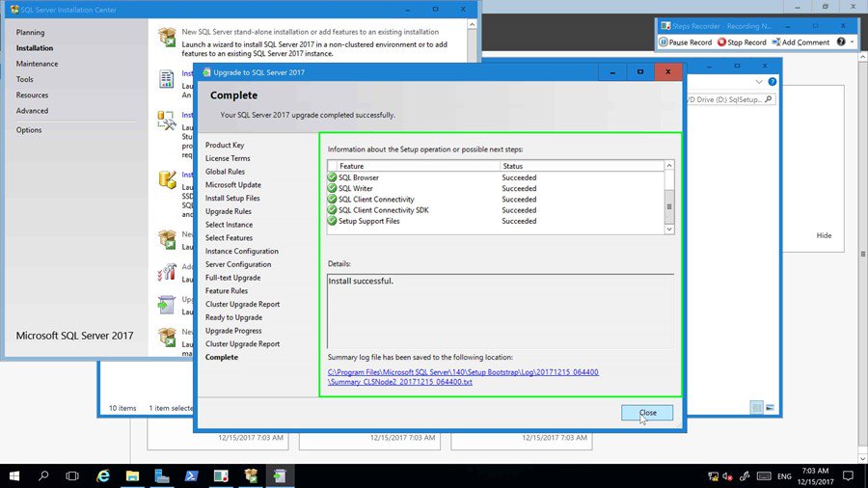Expand the File Explorer ribbon chevron
This screenshot has width=868, height=488.
tap(759, 82)
